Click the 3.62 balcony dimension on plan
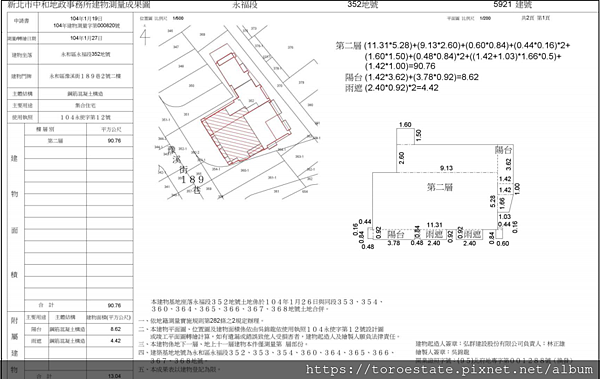Image resolution: width=600 pixels, height=379 pixels. point(509,164)
